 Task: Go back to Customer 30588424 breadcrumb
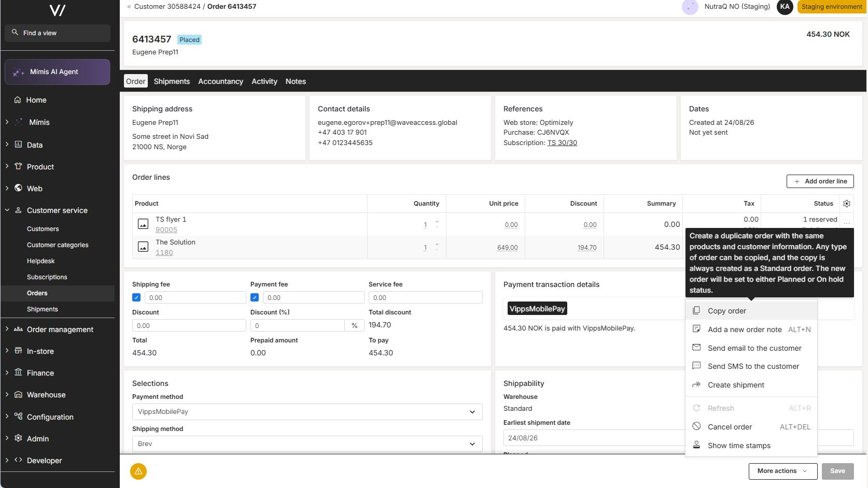coord(167,7)
